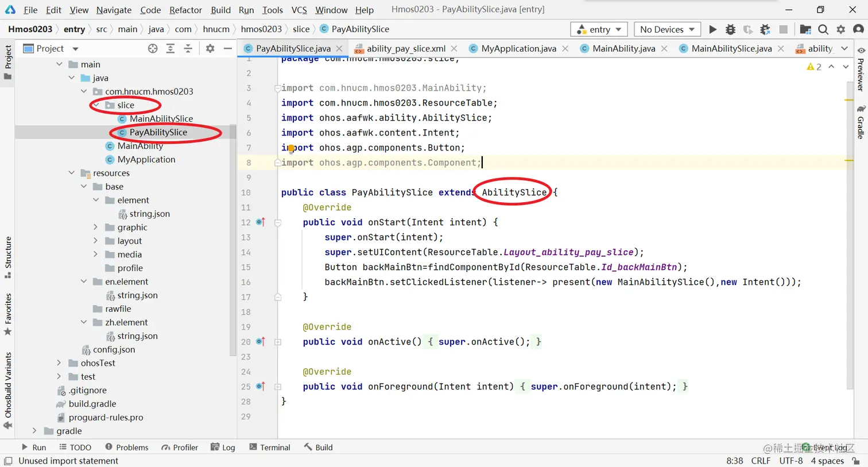The height and width of the screenshot is (467, 868).
Task: Expand the onActive method fold on line 20
Action: tap(278, 342)
